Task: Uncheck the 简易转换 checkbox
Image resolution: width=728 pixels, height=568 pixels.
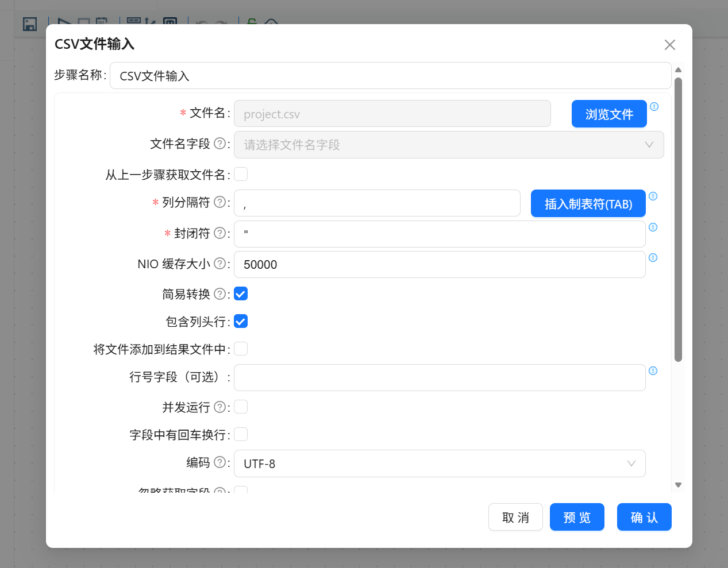Action: [241, 293]
